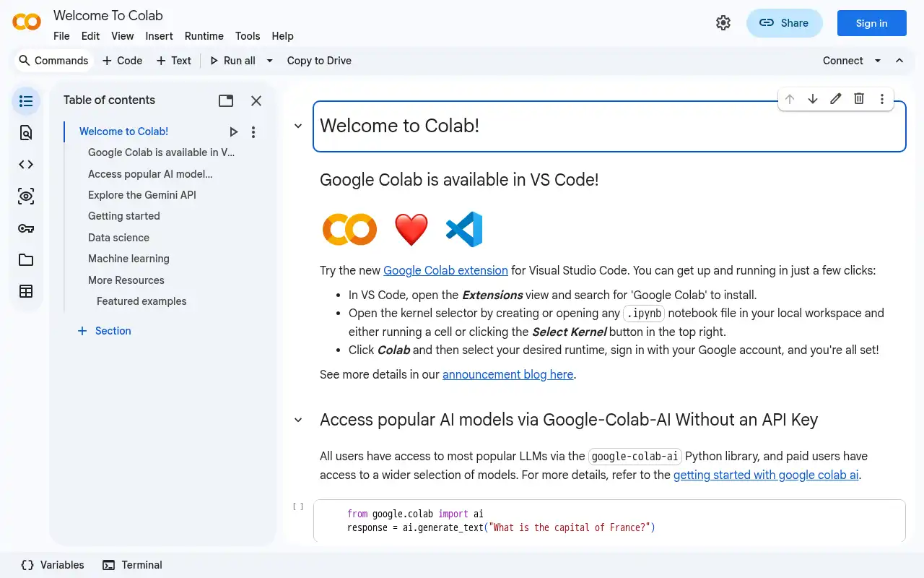Go to Featured examples entry

[x=141, y=301]
